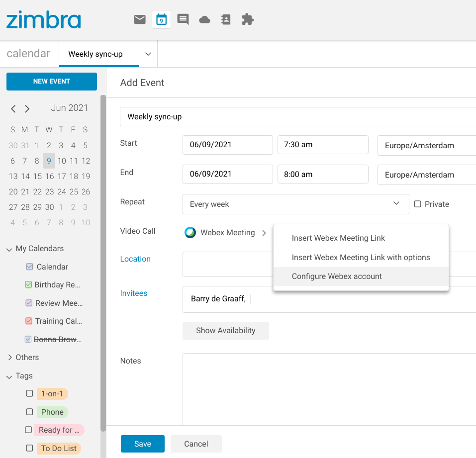476x458 pixels.
Task: Click the Cancel button
Action: coord(196,444)
